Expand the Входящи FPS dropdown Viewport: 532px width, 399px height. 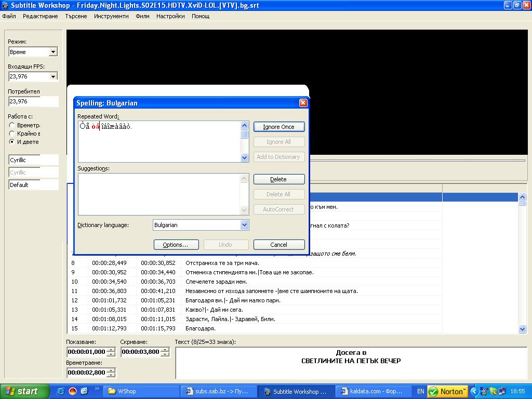[x=54, y=76]
